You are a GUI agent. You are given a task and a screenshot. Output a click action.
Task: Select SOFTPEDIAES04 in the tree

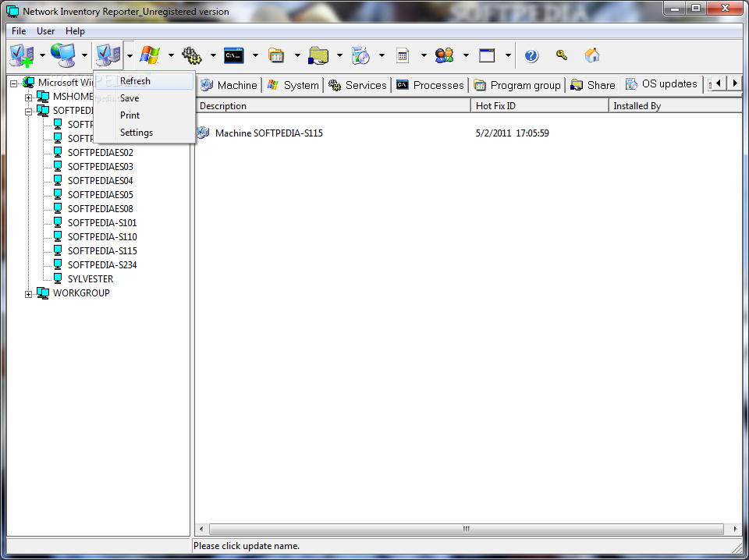pyautogui.click(x=101, y=180)
